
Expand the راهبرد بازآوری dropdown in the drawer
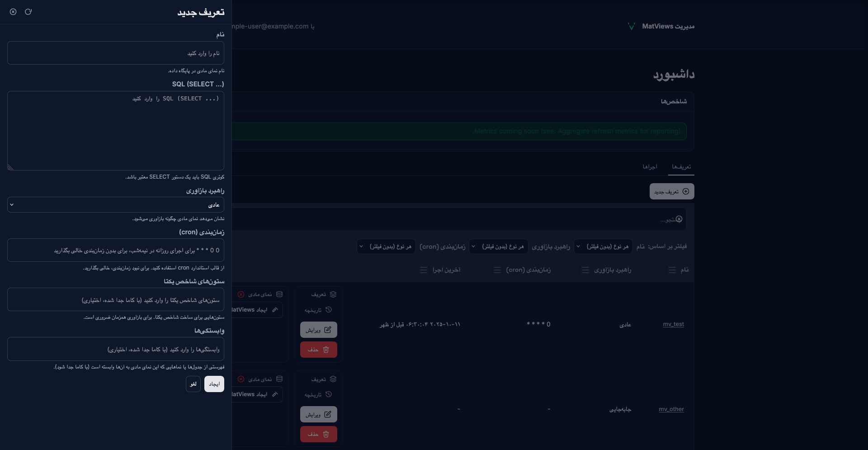point(116,205)
